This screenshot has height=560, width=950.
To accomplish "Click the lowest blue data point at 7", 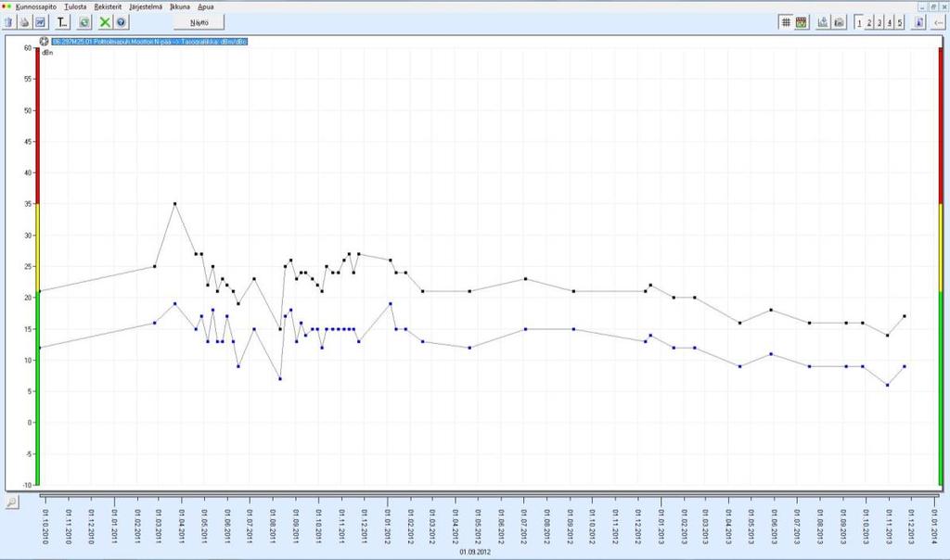I will pyautogui.click(x=280, y=379).
